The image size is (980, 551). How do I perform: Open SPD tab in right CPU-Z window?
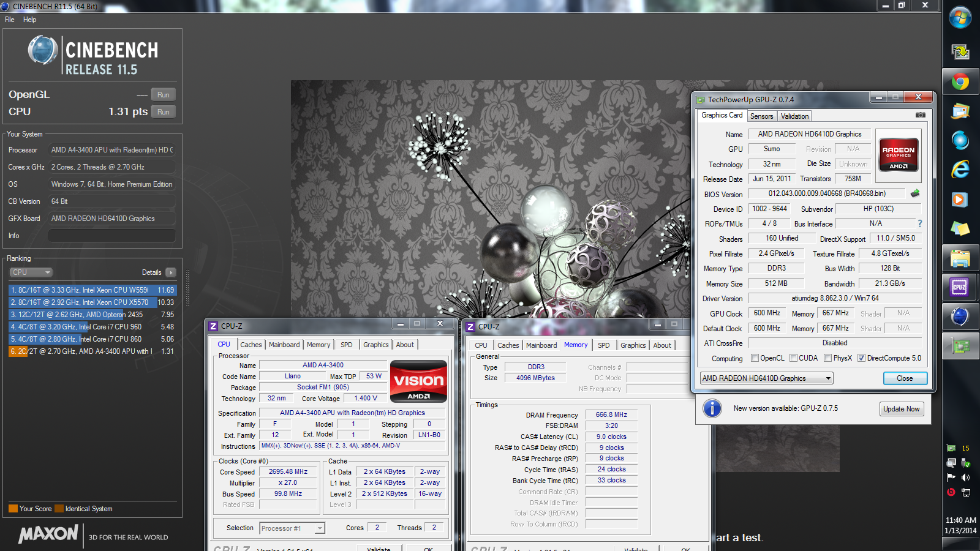point(604,345)
